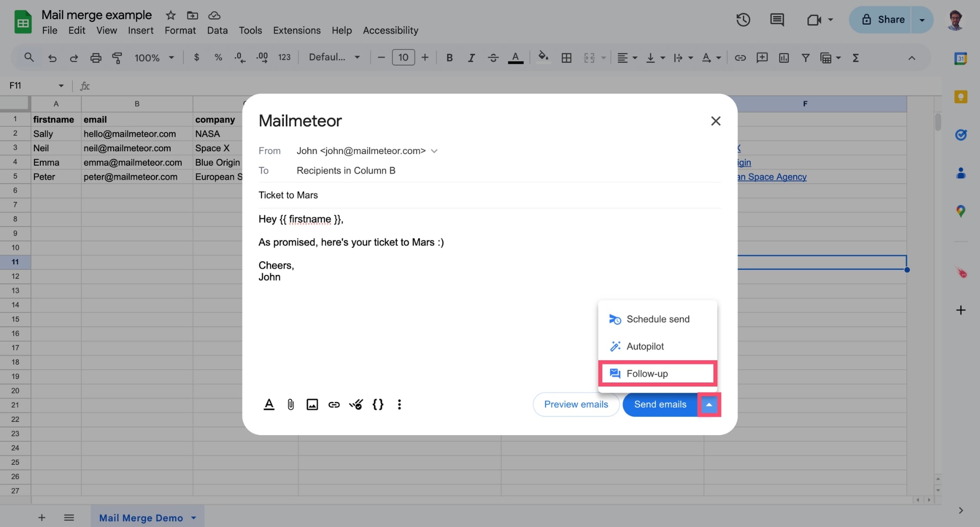This screenshot has height=527, width=980.
Task: Open text color picker in toolbar
Action: (x=515, y=58)
